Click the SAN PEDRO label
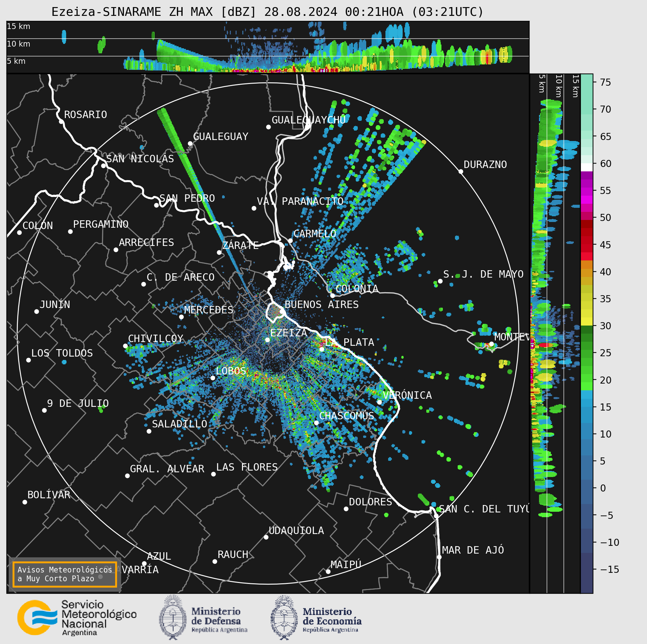Viewport: 647px width, 644px height. coord(187,198)
